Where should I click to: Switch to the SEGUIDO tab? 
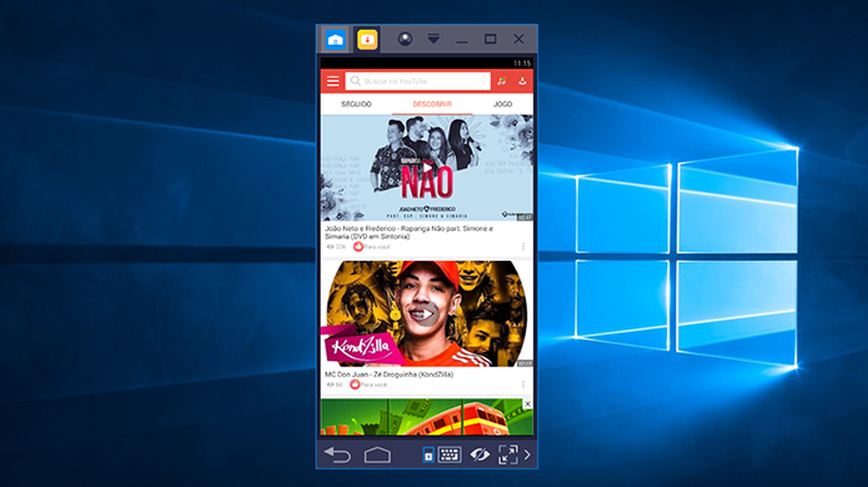pyautogui.click(x=356, y=104)
